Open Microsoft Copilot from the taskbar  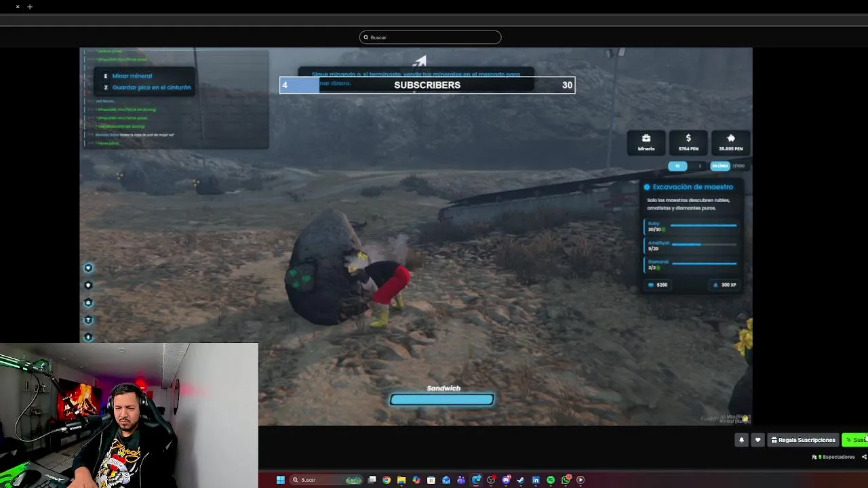[x=416, y=480]
